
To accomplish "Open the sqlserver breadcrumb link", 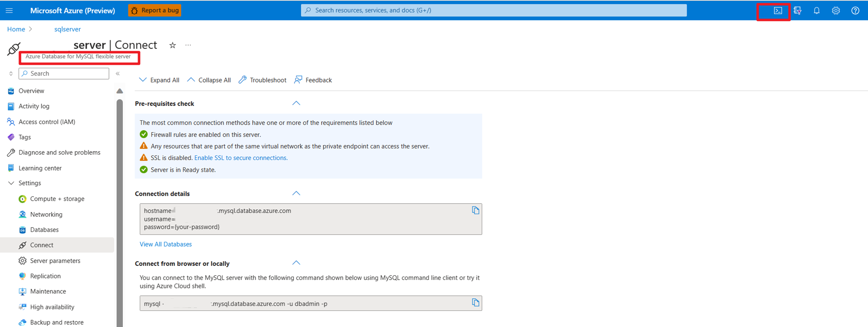I will click(67, 29).
